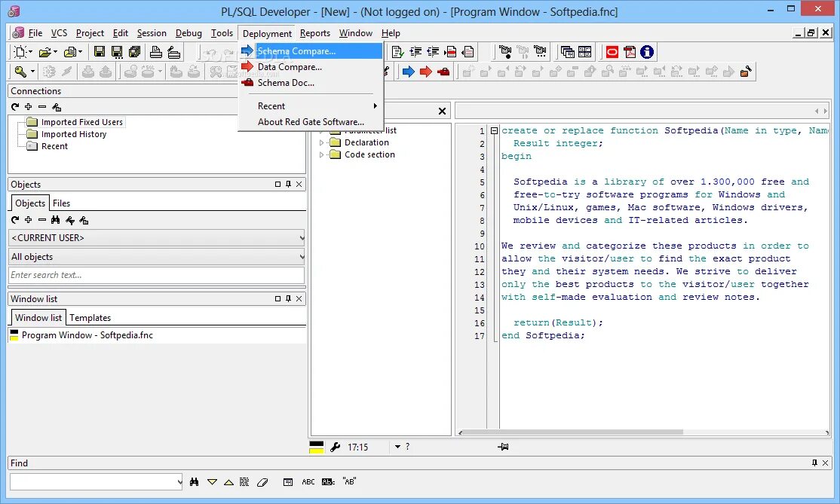Collapse the function fold marker at line 1

click(494, 130)
